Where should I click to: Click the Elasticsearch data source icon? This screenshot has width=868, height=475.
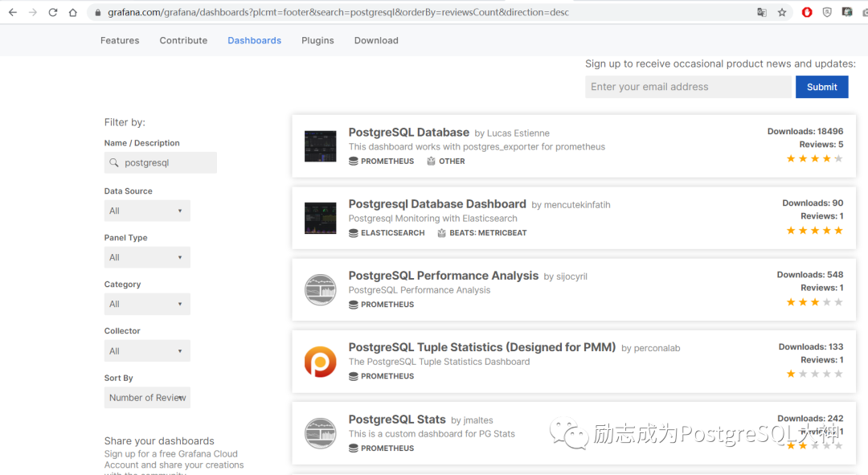coord(353,233)
